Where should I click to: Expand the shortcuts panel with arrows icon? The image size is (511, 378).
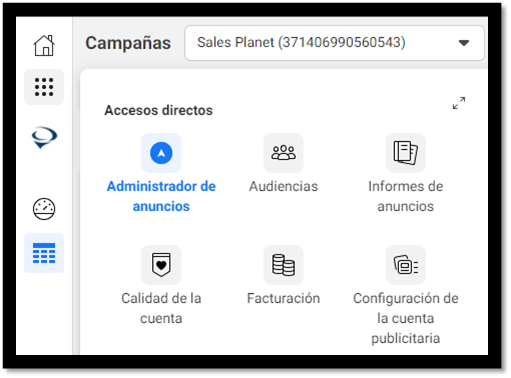point(459,103)
